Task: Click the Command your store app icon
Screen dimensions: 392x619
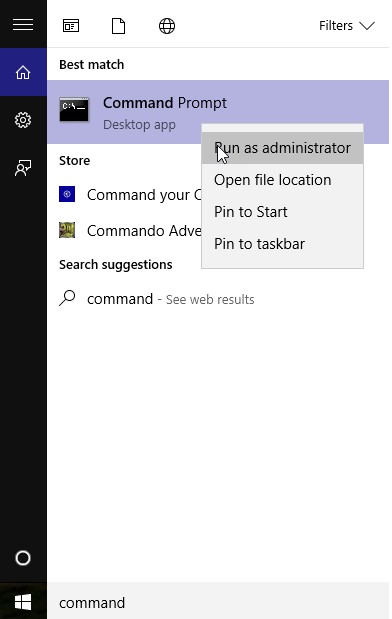Action: pos(67,194)
